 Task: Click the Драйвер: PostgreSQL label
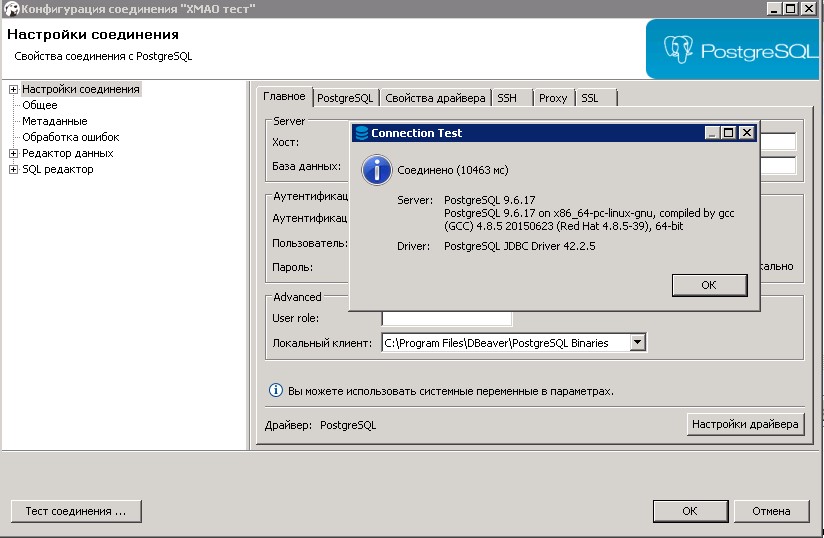pos(321,425)
